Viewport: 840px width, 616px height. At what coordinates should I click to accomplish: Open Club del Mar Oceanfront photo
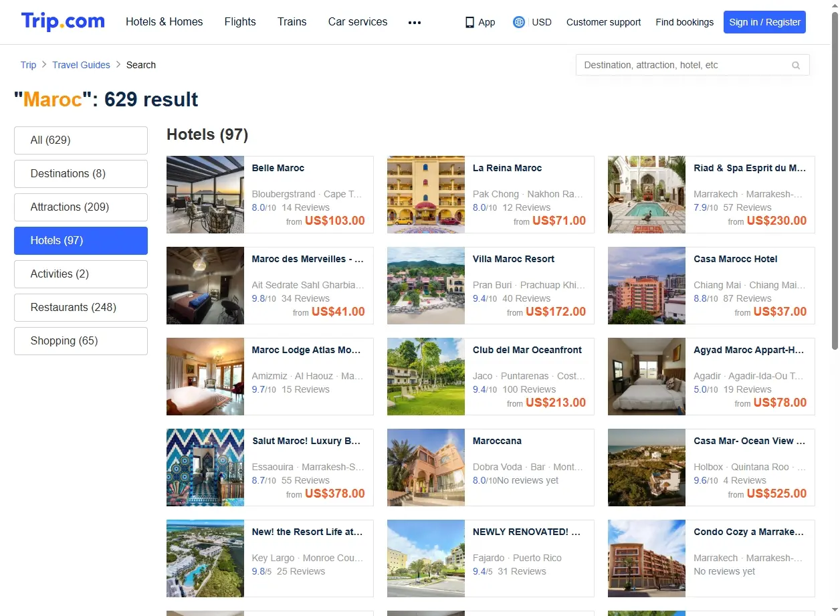426,377
